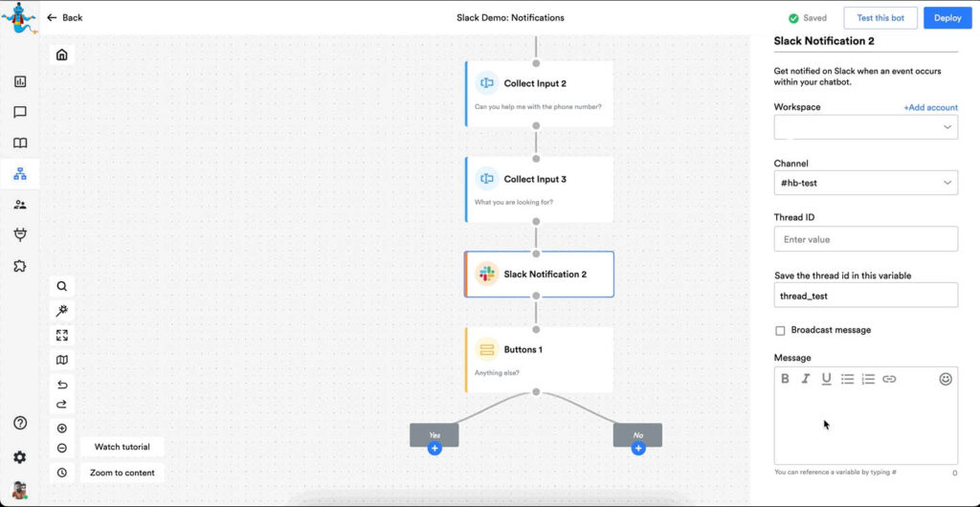Click the undo arrow icon
The image size is (980, 507).
(x=62, y=385)
